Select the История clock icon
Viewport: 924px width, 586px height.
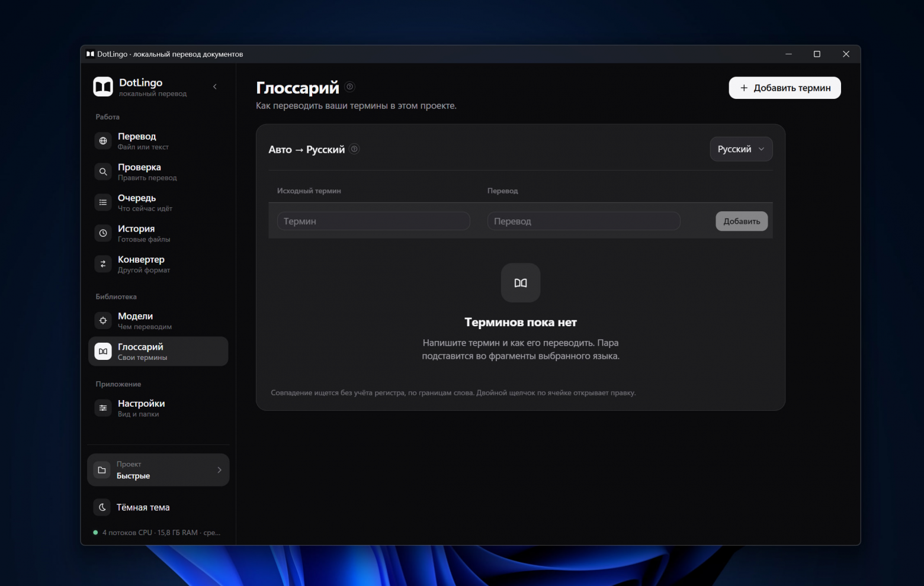pos(103,233)
